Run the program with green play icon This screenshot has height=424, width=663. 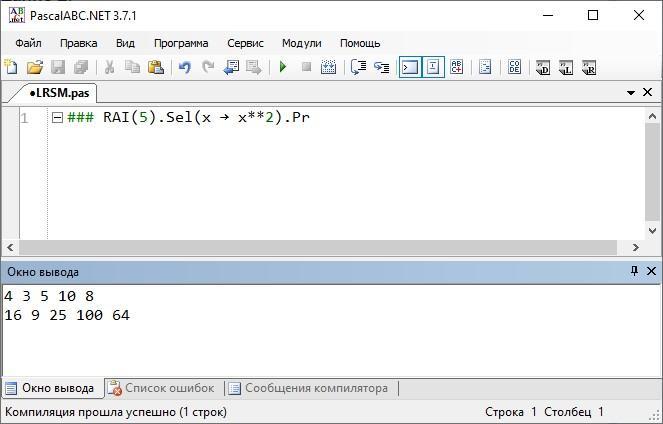[283, 67]
